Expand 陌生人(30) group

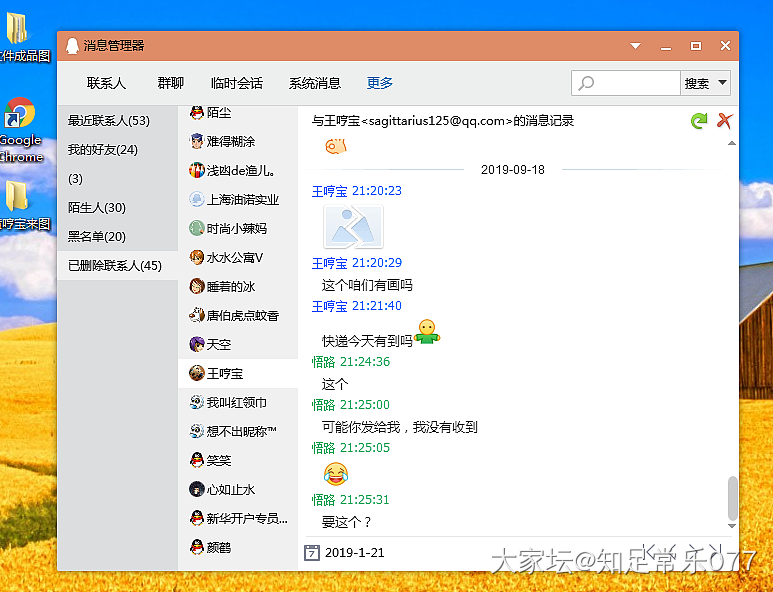(x=96, y=208)
